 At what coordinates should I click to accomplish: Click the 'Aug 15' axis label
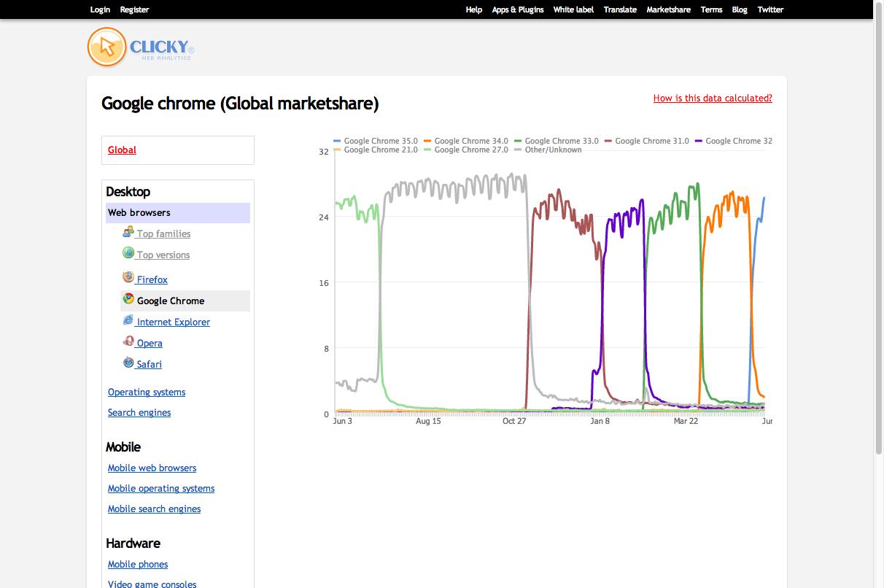428,421
